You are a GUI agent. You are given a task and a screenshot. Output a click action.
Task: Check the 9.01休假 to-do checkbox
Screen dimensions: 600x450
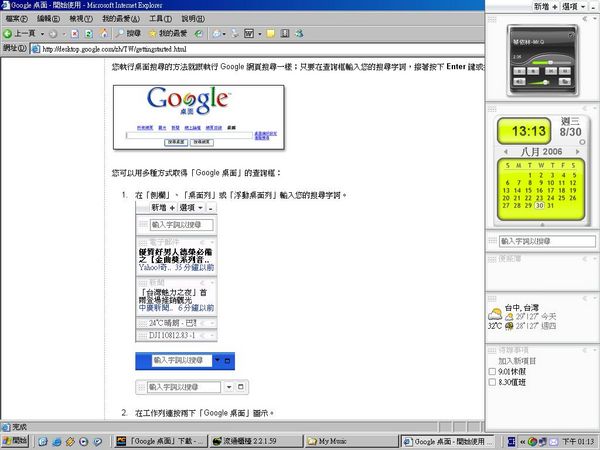point(492,371)
